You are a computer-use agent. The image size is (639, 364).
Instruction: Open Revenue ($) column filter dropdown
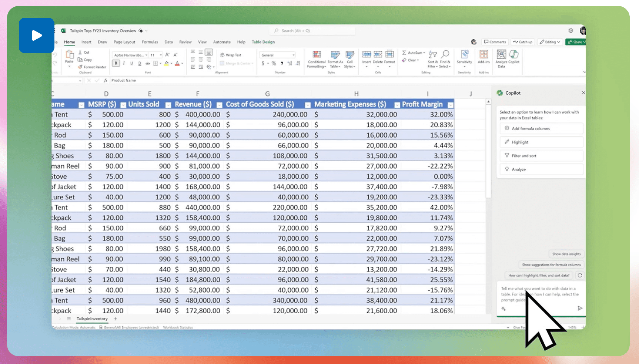pyautogui.click(x=219, y=105)
